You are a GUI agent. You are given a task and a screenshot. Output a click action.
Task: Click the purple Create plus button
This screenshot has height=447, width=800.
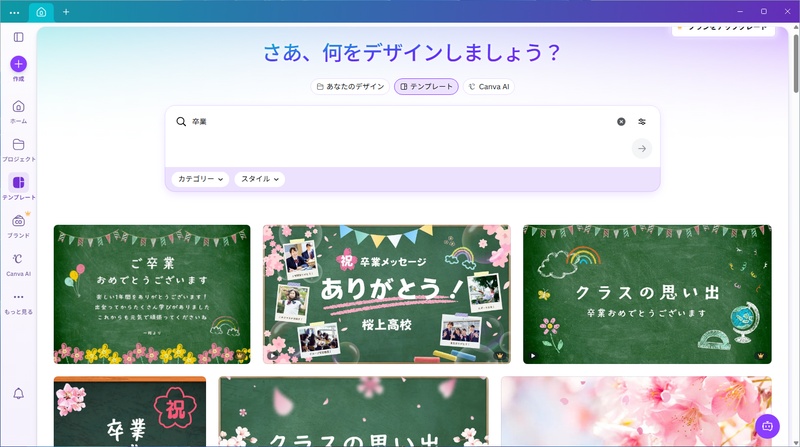coord(18,64)
